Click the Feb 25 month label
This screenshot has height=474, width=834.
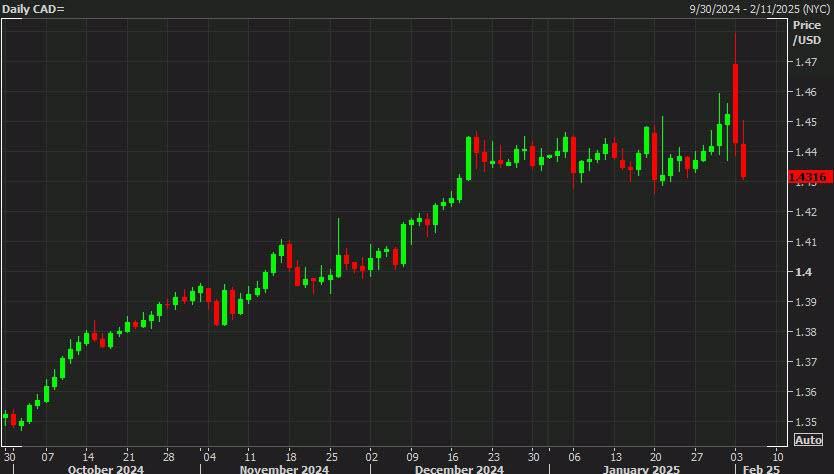pyautogui.click(x=761, y=469)
